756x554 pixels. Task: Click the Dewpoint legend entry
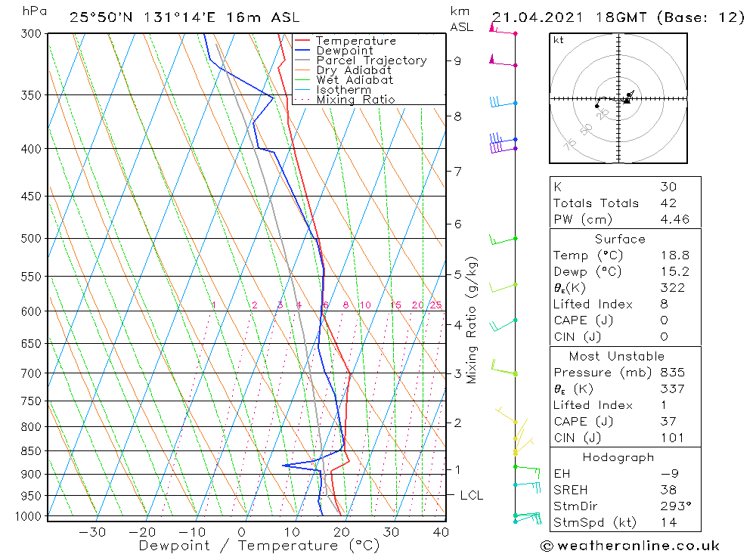333,51
